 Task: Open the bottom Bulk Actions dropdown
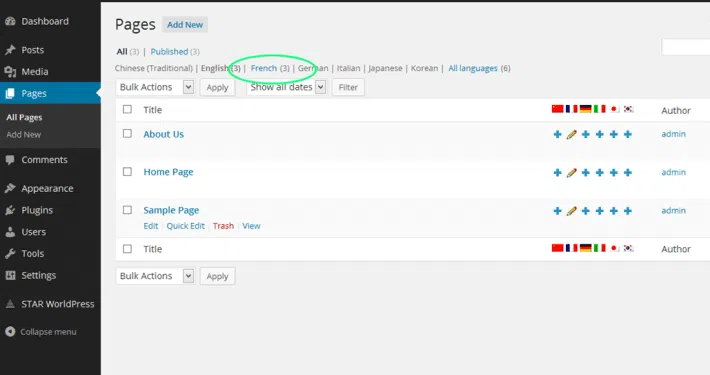(155, 276)
